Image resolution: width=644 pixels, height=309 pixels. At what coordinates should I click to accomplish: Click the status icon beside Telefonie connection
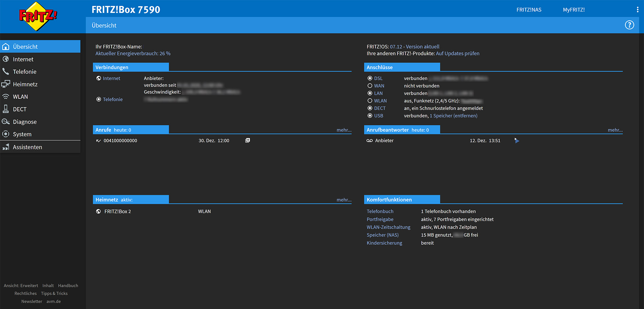(99, 99)
